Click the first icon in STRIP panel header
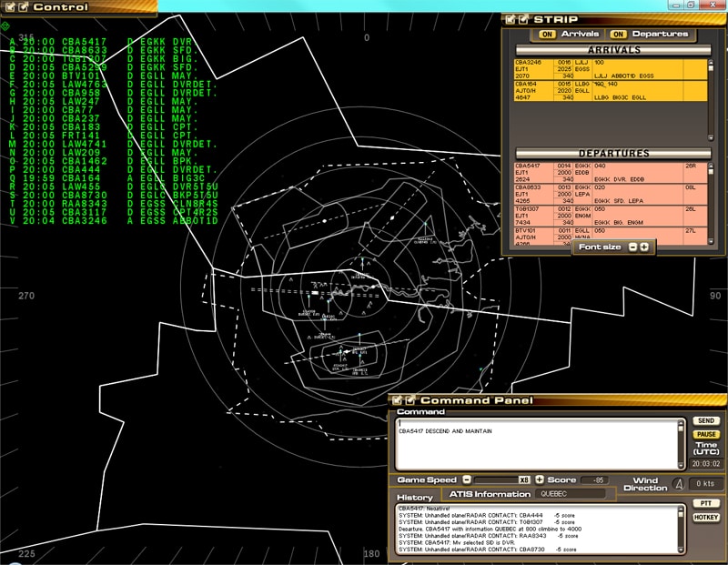 pyautogui.click(x=510, y=19)
